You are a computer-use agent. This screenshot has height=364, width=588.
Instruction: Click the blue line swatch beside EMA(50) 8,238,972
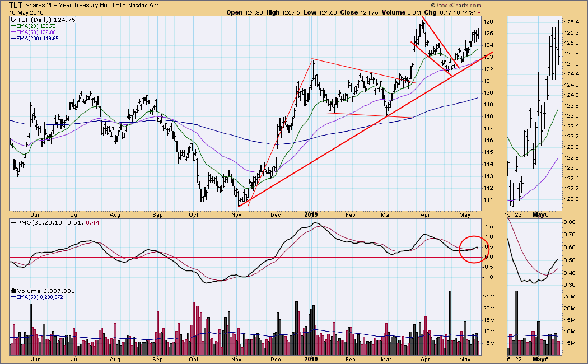point(13,297)
